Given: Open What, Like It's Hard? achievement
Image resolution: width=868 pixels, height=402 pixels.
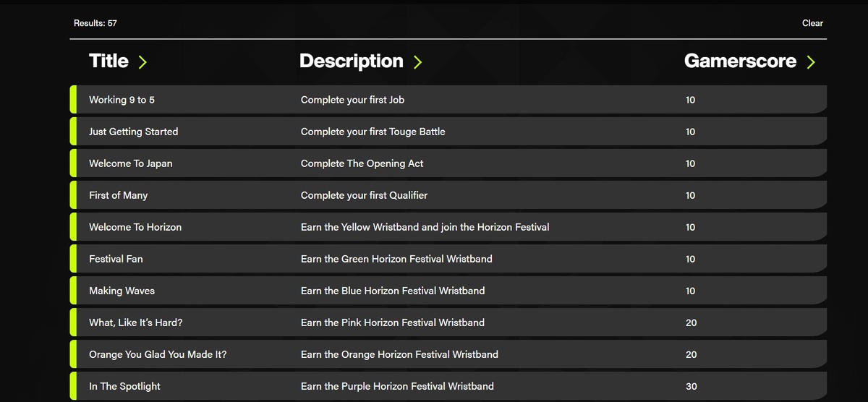Looking at the screenshot, I should coord(135,322).
